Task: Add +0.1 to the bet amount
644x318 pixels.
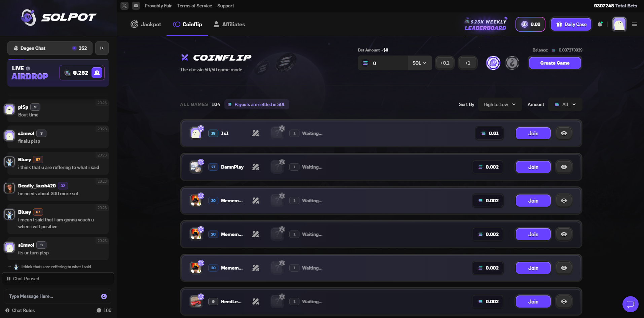Action: [x=445, y=63]
